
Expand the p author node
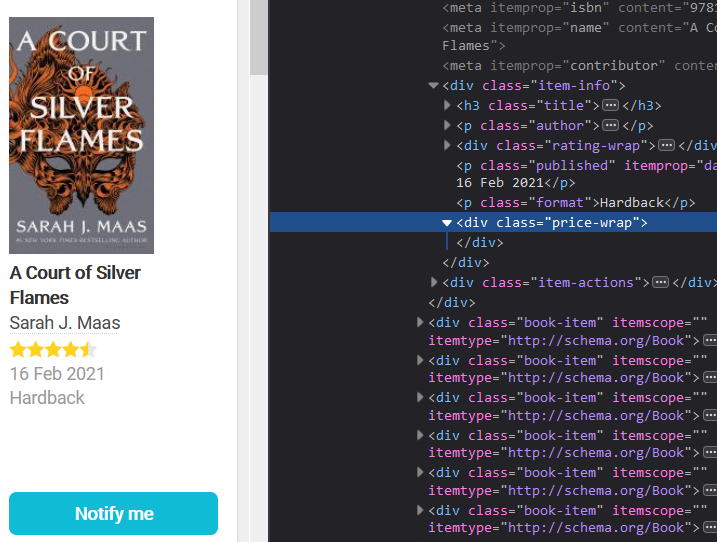[x=447, y=125]
